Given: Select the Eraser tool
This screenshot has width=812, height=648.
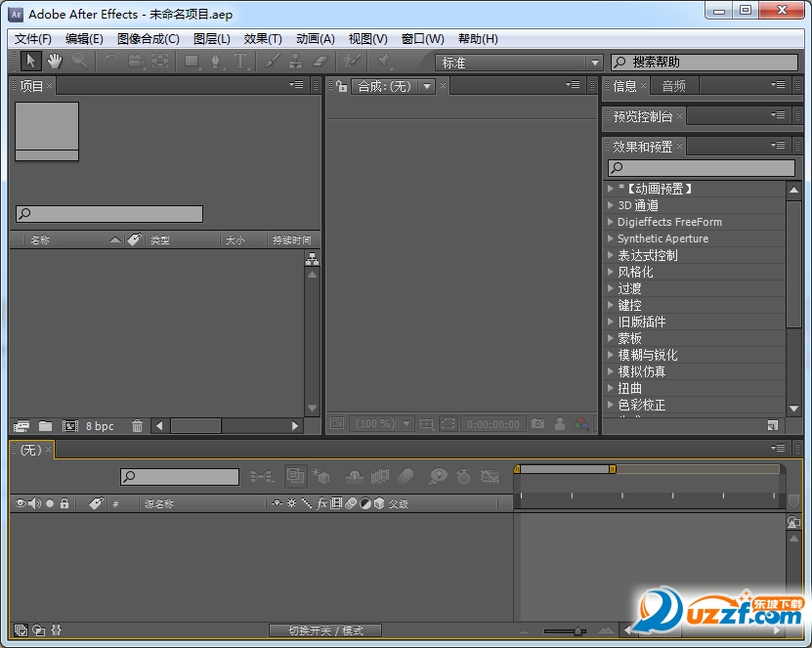Looking at the screenshot, I should pyautogui.click(x=321, y=62).
